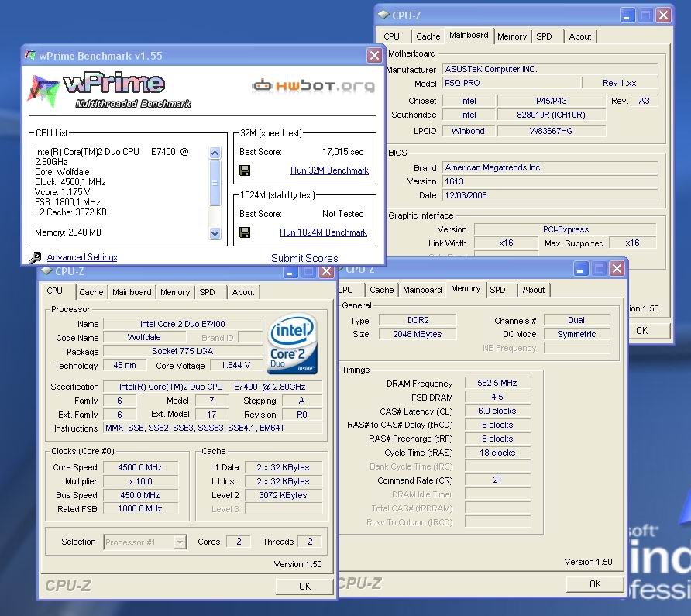Image resolution: width=691 pixels, height=616 pixels.
Task: Select CPU tab in bottom-left CPU-Z window
Action: coord(55,291)
